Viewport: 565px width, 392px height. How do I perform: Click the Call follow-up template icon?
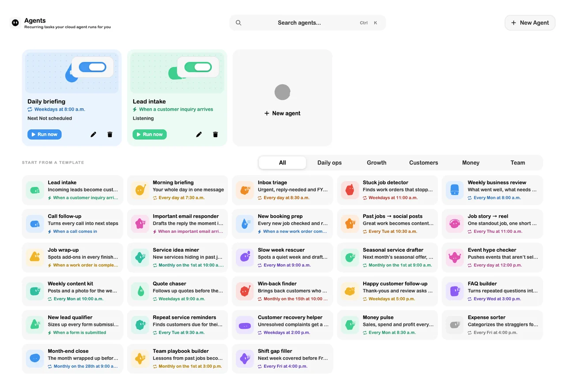pyautogui.click(x=35, y=224)
